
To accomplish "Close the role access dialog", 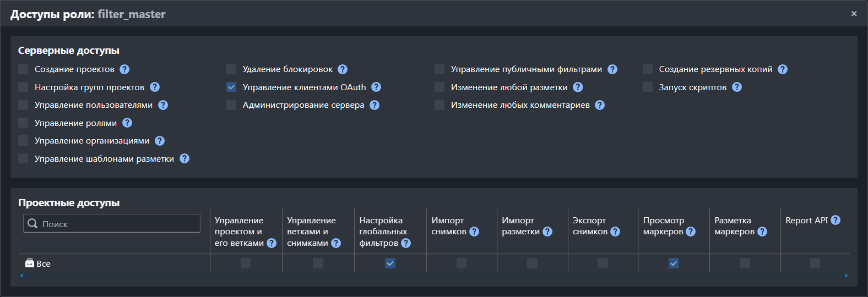I will (854, 14).
